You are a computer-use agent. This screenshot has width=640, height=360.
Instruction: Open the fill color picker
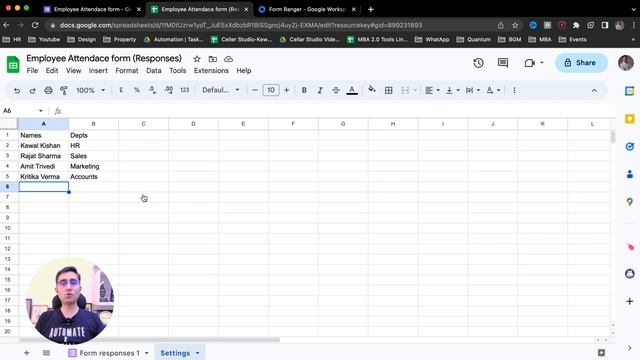pyautogui.click(x=372, y=89)
